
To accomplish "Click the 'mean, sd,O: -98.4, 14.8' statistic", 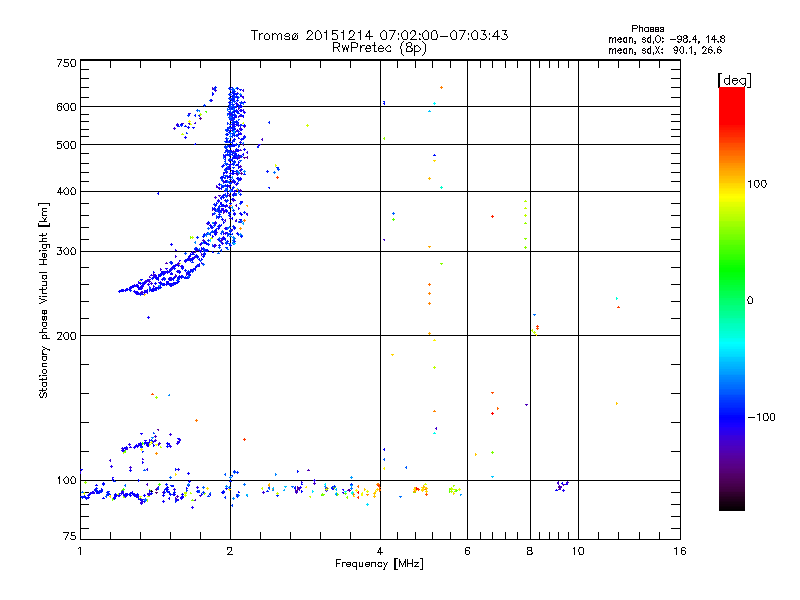I will coord(666,39).
